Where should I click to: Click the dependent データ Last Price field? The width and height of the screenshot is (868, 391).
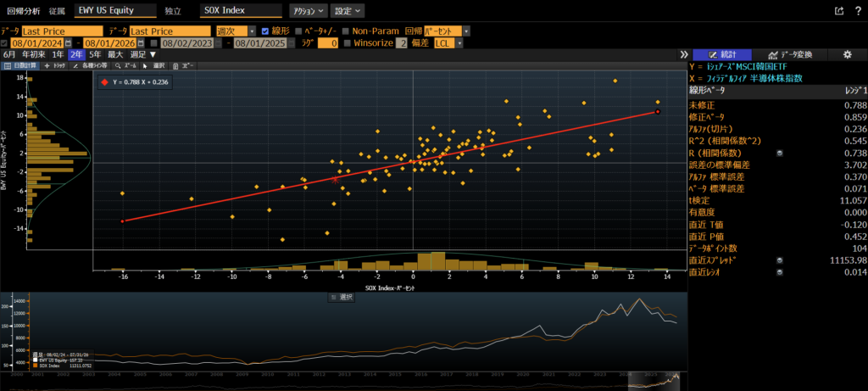pyautogui.click(x=63, y=31)
